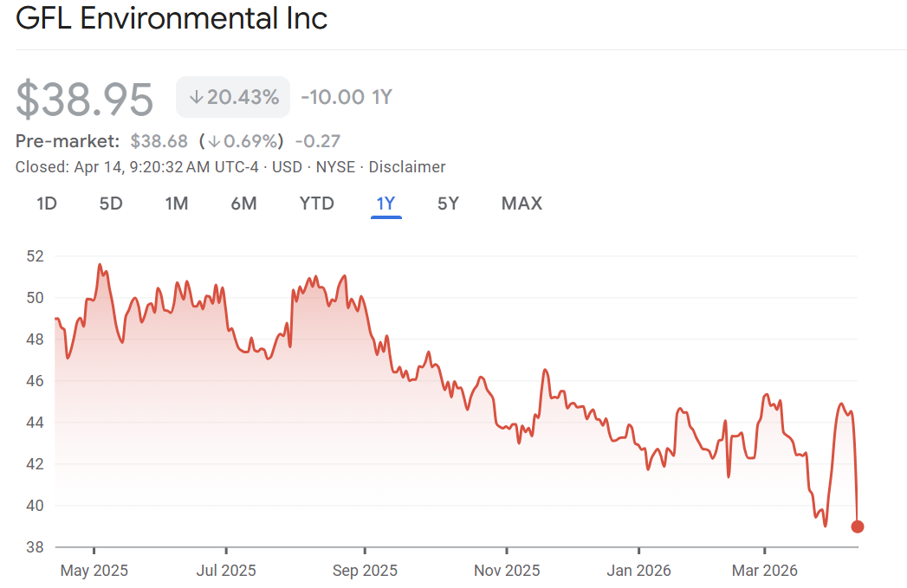
Task: Click the 52 price gridline label
Action: tap(35, 256)
